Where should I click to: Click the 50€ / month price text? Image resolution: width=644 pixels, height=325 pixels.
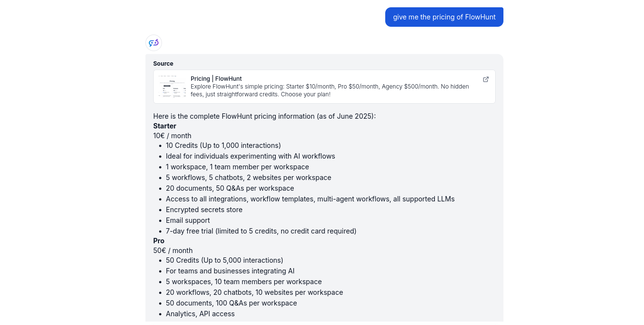[173, 250]
